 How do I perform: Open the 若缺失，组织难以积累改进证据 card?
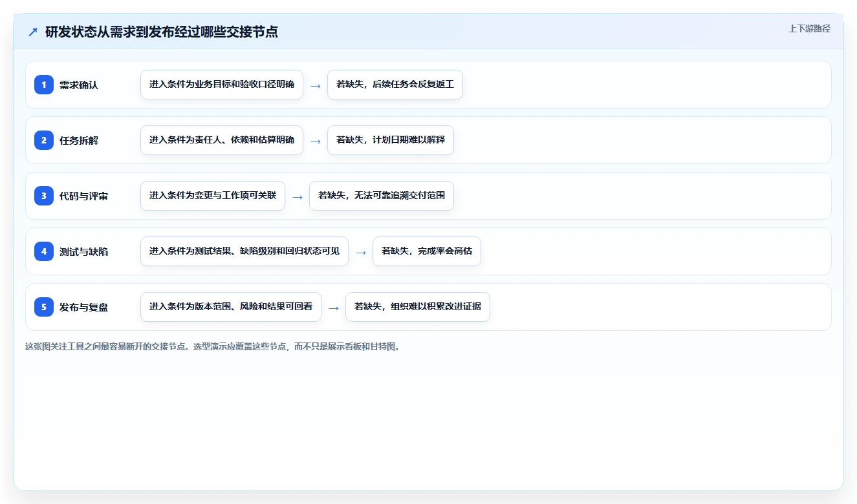tap(418, 307)
